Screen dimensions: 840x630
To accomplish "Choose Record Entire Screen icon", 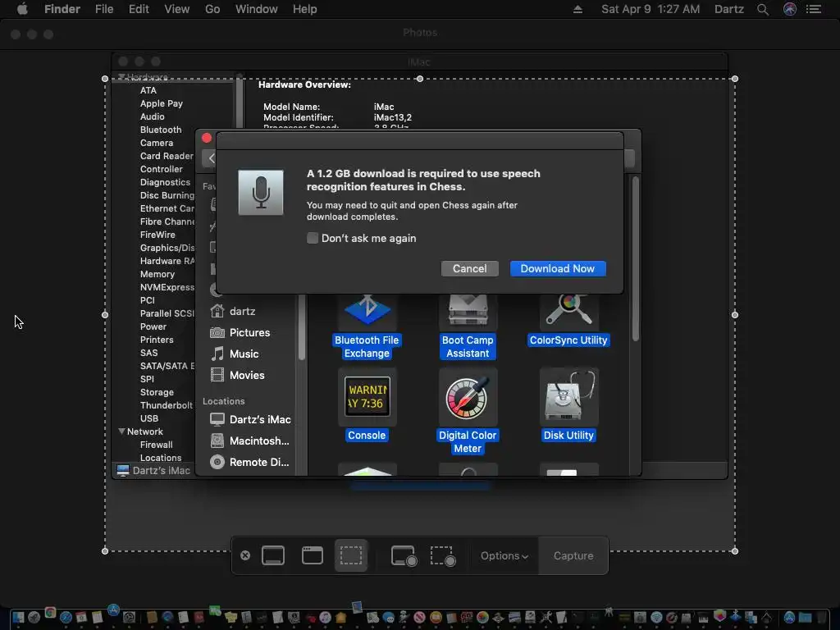I will [x=404, y=556].
